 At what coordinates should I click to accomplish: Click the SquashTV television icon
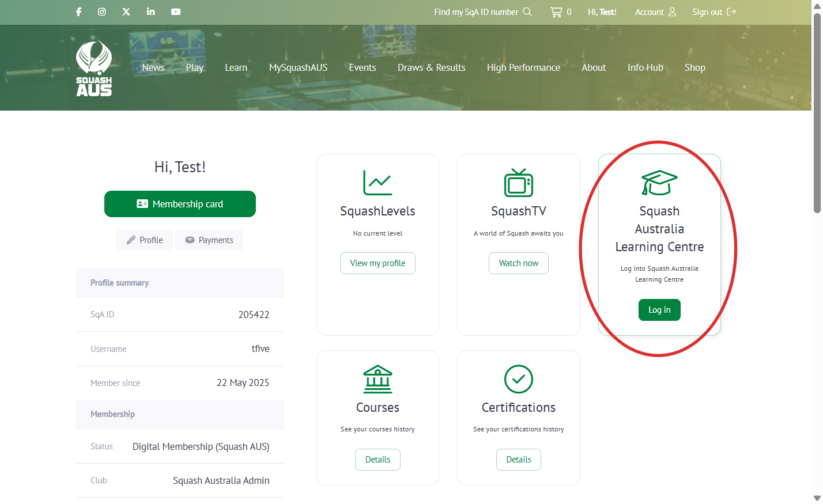[x=519, y=183]
